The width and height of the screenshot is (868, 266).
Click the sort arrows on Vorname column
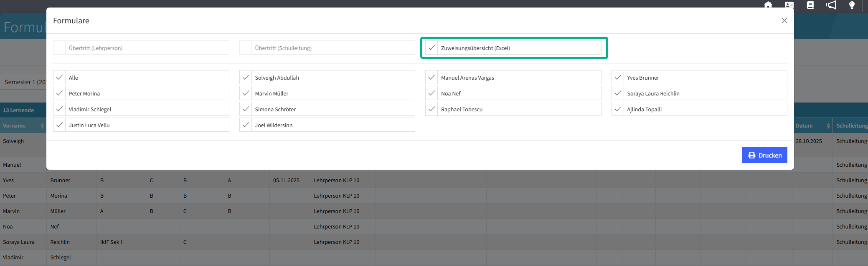tap(42, 125)
